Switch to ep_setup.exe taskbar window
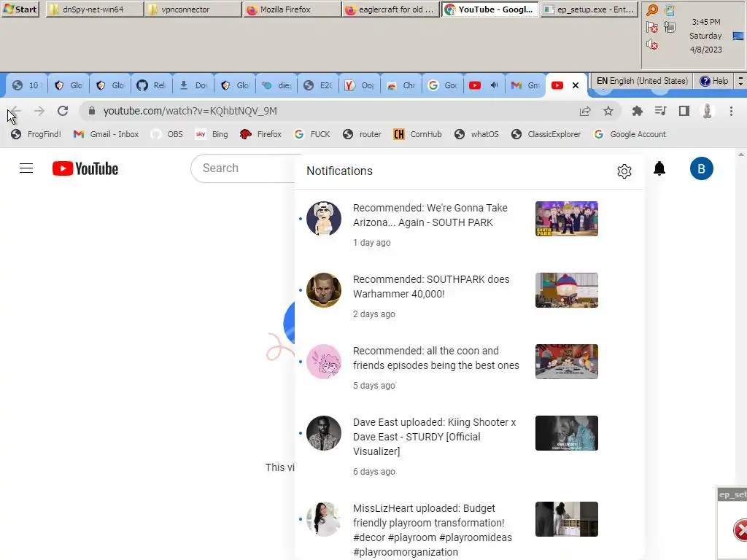Viewport: 747px width, 560px height. click(x=589, y=9)
